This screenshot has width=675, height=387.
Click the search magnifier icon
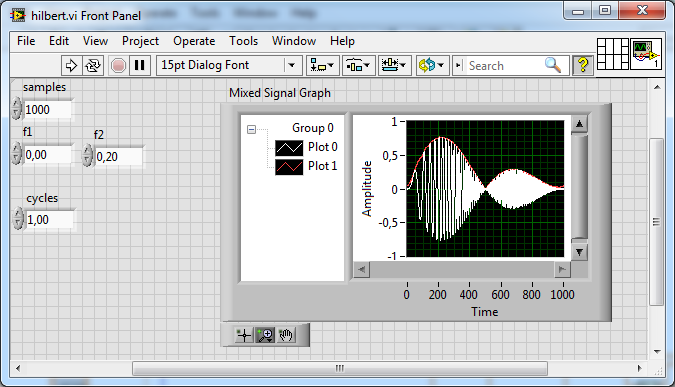pyautogui.click(x=553, y=65)
